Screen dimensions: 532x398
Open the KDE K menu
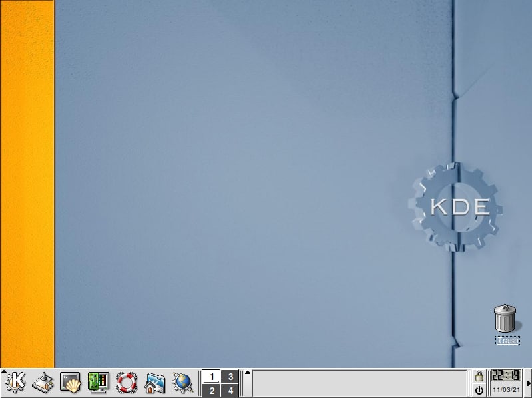[15, 383]
